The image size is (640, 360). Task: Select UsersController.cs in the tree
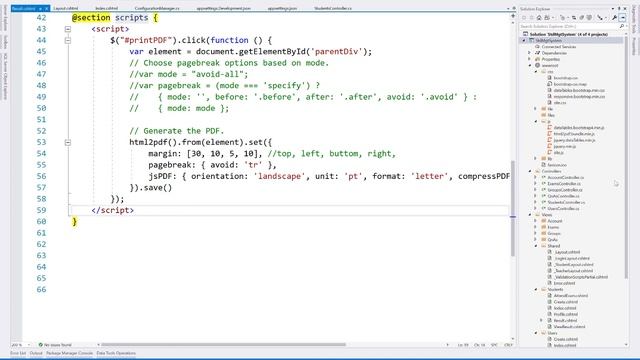coord(563,209)
